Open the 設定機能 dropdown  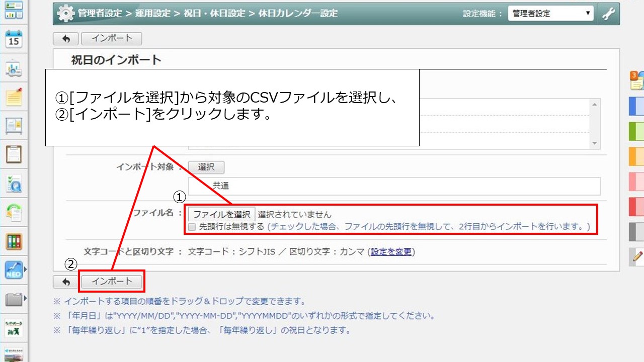tap(550, 14)
